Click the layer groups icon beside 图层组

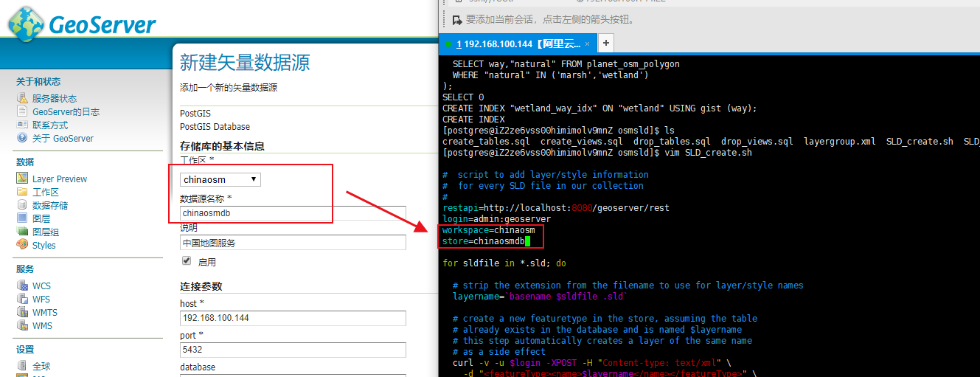pos(22,232)
